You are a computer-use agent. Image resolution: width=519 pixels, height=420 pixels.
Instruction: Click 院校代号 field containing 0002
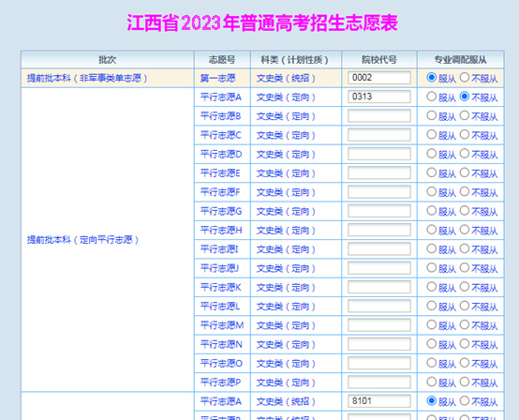[379, 78]
